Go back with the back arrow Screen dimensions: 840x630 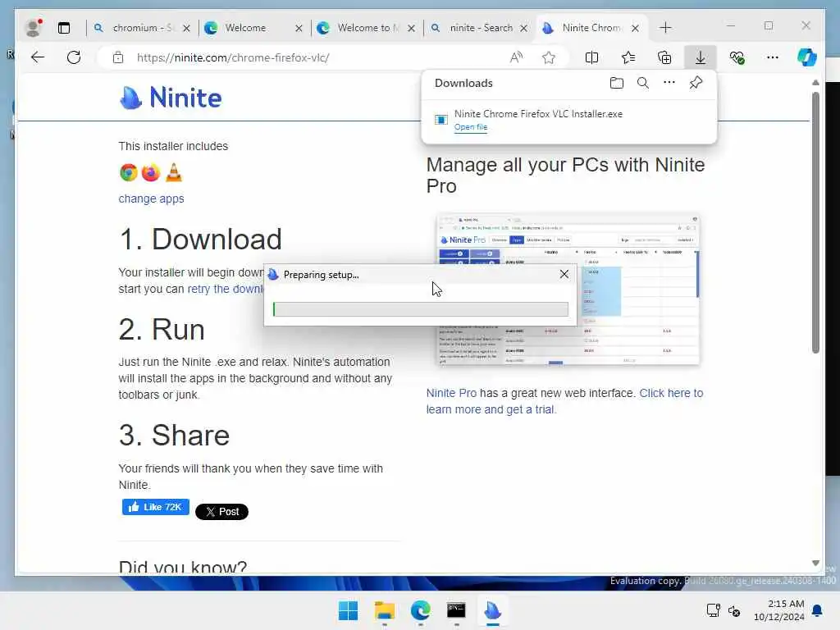pyautogui.click(x=38, y=57)
